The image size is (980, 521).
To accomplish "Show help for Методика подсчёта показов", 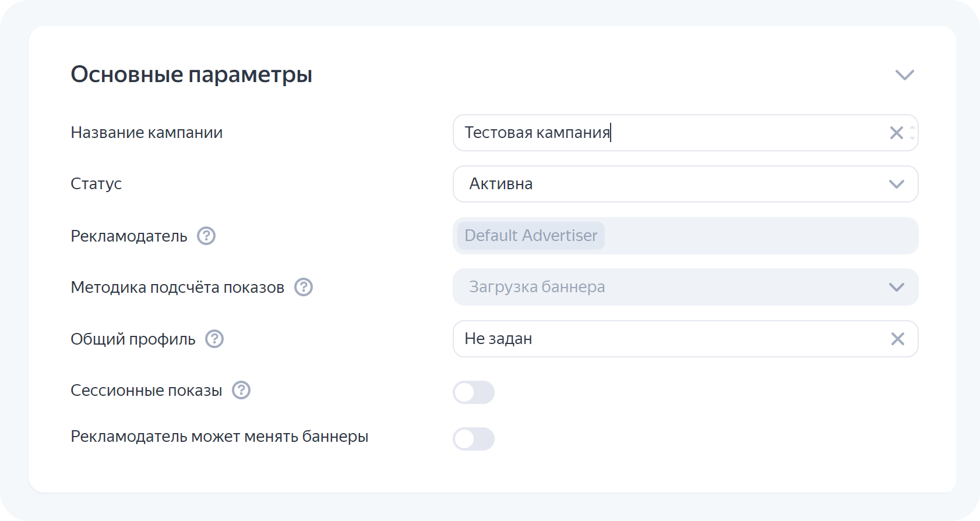I will tap(304, 287).
